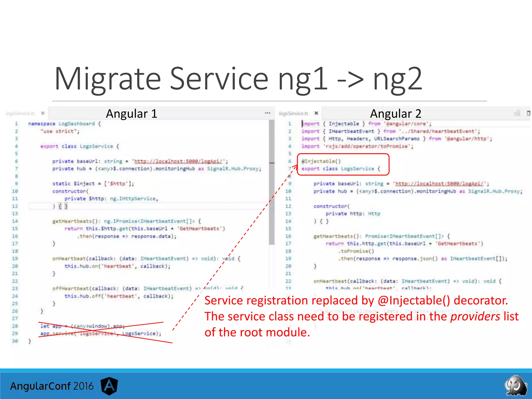
Task: Open the localhost URL in Angular 2 code
Action: point(439,184)
